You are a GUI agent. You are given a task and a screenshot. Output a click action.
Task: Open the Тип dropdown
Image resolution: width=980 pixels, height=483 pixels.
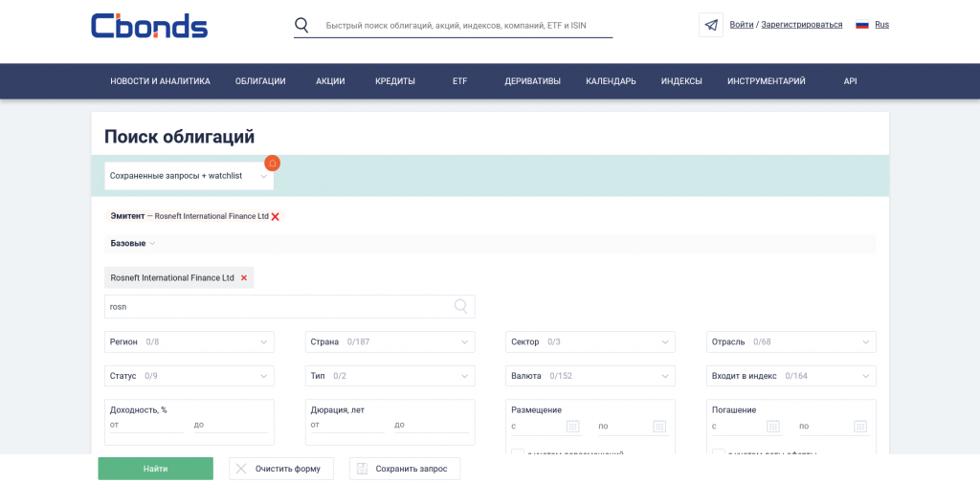click(x=390, y=376)
